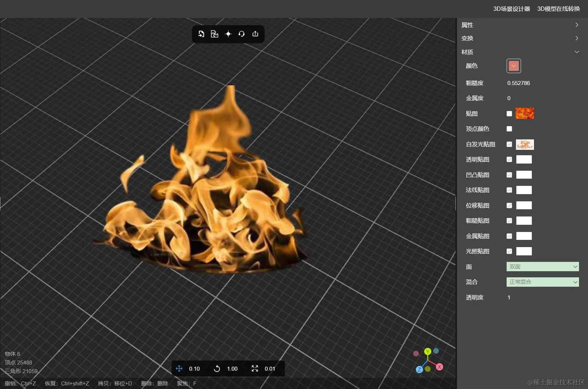
Task: Click the 恢复: Ctrl+shift+Z shortcut hint
Action: click(x=67, y=383)
